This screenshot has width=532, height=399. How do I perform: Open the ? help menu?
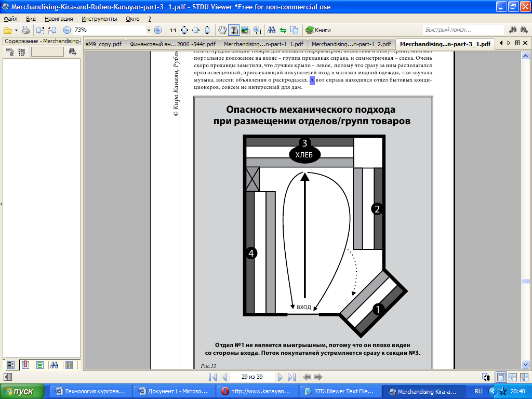(150, 19)
